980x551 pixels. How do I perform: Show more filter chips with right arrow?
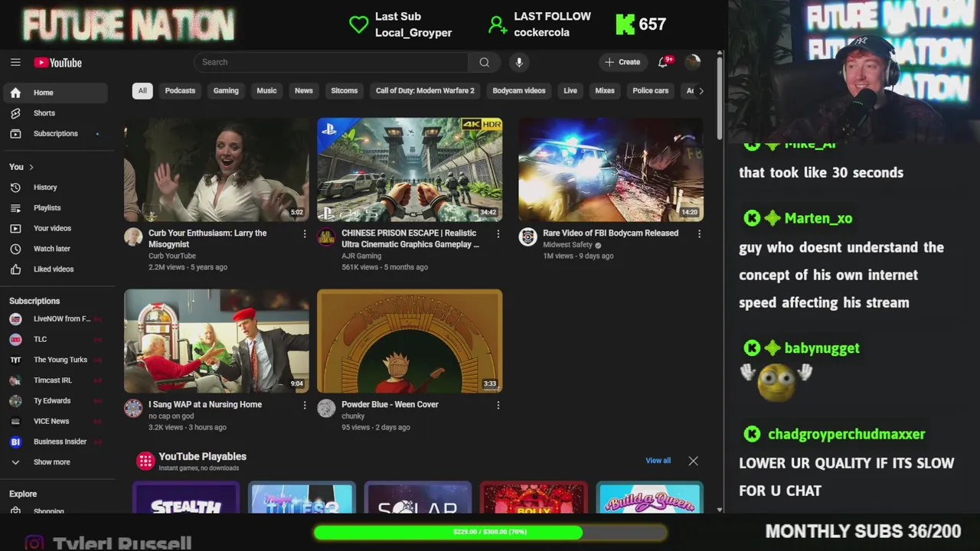[x=701, y=90]
